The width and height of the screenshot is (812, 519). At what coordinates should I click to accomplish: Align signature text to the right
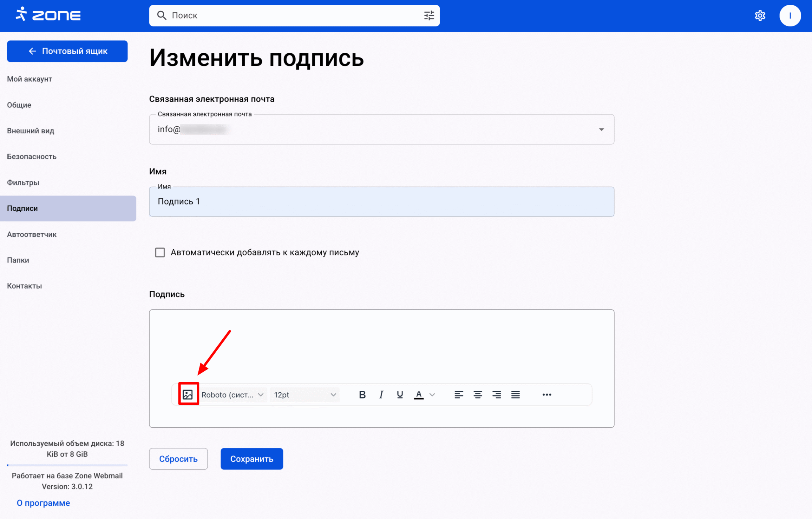pyautogui.click(x=496, y=395)
